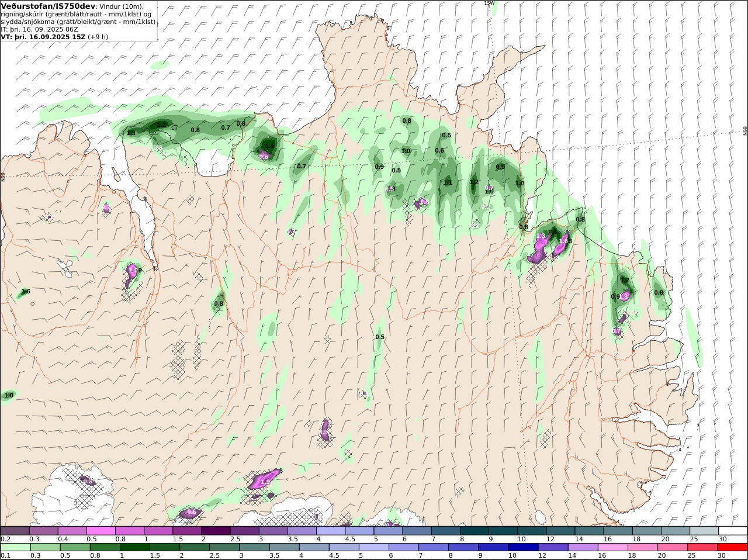The width and height of the screenshot is (748, 560).
Task: Select the lower-row pink swatch above 18
Action: (x=643, y=548)
